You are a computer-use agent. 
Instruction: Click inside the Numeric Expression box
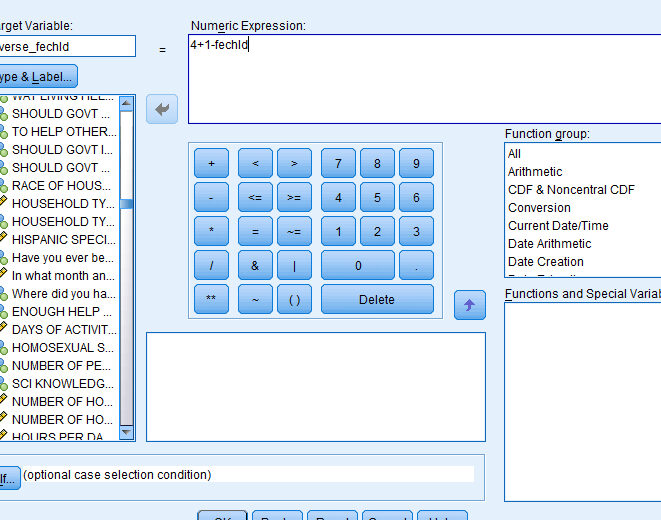[424, 79]
